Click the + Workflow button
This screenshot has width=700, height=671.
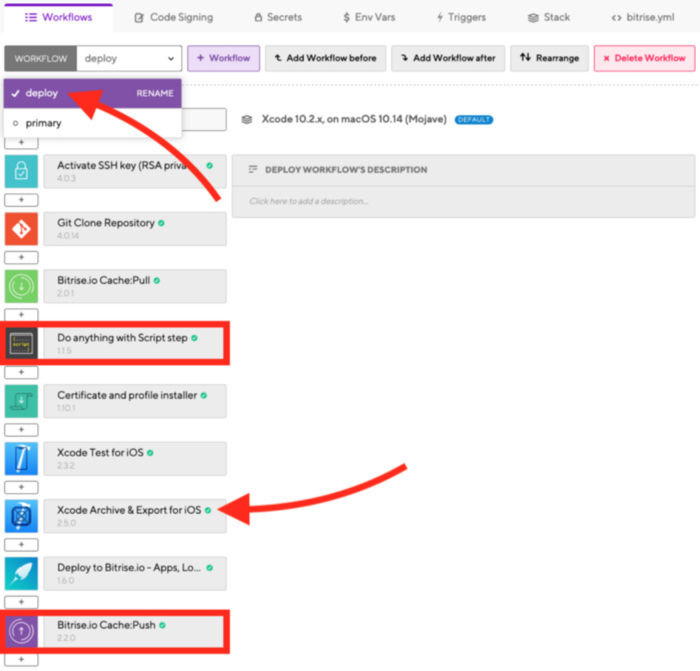click(x=224, y=58)
